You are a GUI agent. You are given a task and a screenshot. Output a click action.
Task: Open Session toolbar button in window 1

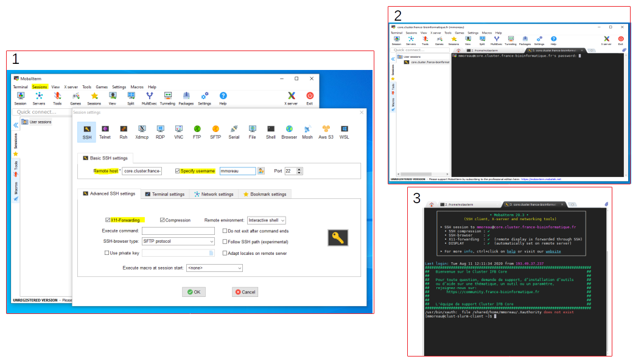20,99
